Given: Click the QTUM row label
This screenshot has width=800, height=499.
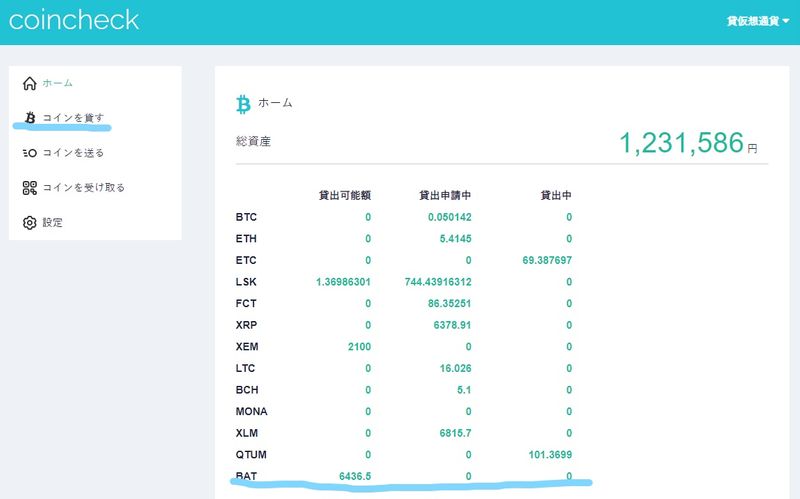Looking at the screenshot, I should pos(251,455).
